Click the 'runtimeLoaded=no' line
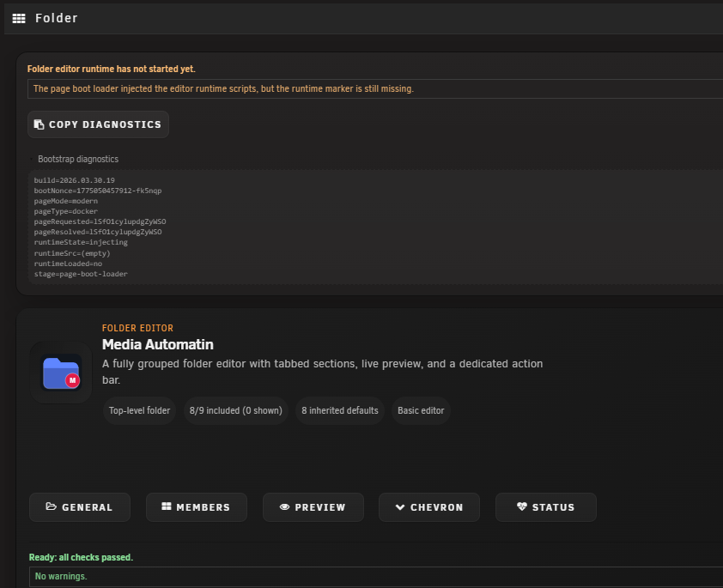 (x=68, y=264)
